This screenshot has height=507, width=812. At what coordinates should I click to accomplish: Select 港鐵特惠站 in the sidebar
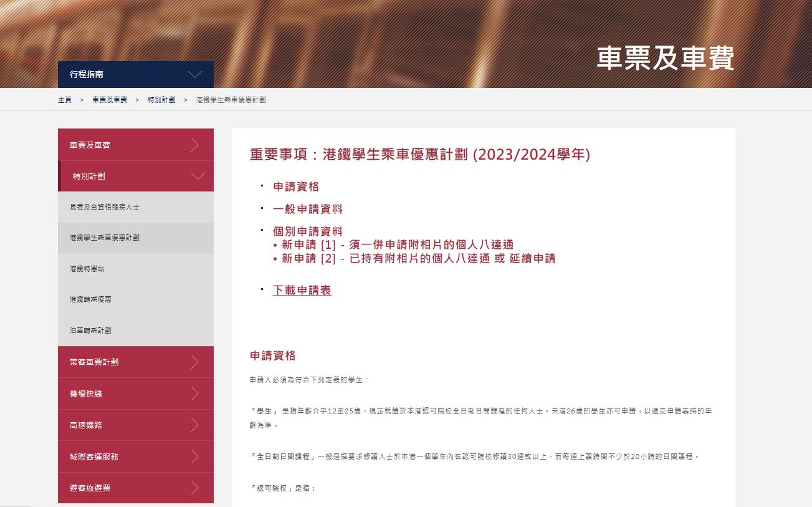(86, 269)
